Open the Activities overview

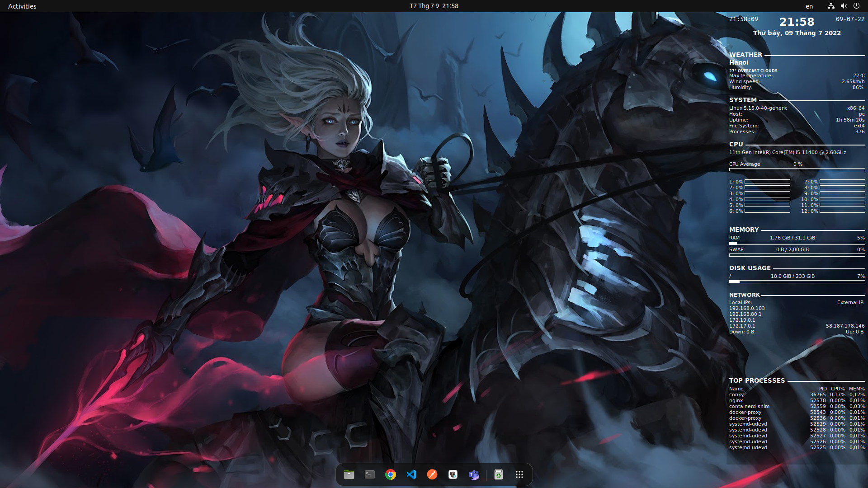tap(22, 6)
